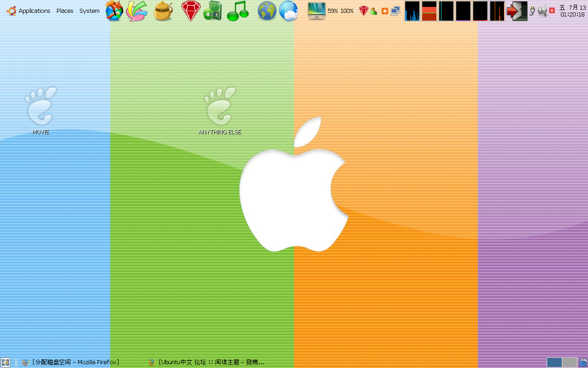Launch the blue globe with white whale

[x=288, y=11]
